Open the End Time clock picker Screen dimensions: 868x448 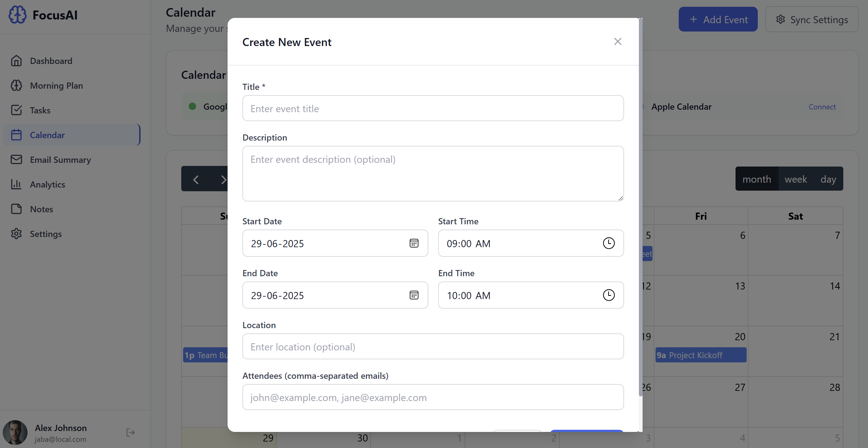pyautogui.click(x=609, y=295)
